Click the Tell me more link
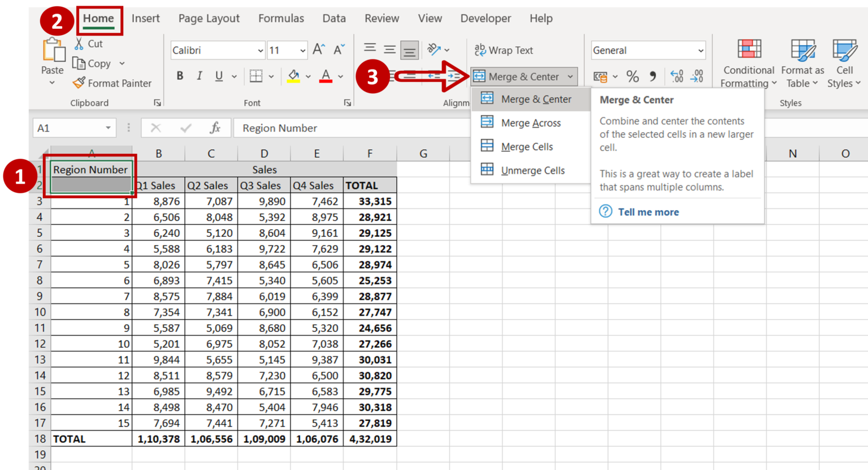 click(648, 212)
